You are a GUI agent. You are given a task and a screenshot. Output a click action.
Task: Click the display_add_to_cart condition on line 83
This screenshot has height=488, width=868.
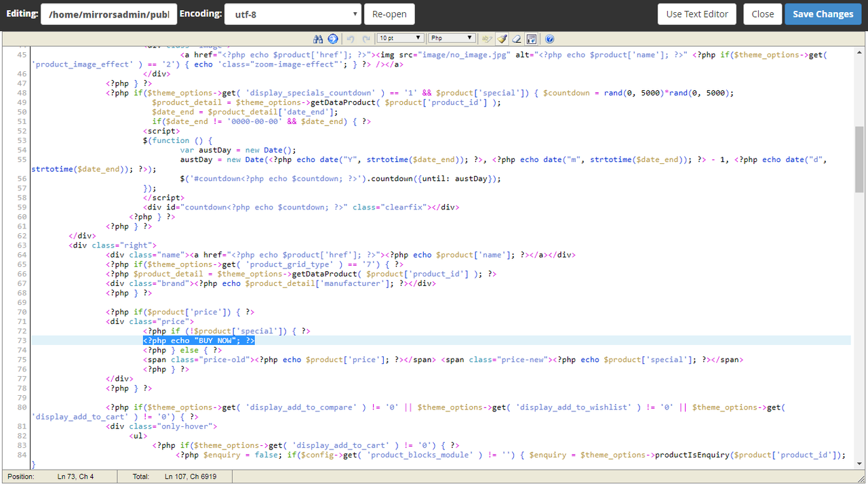[x=306, y=445]
